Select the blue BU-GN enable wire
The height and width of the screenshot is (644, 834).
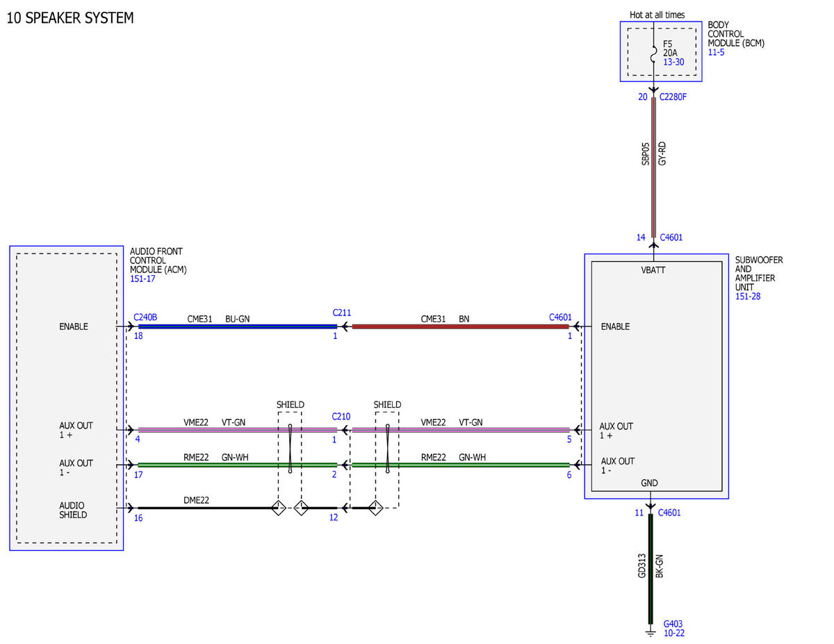tap(238, 327)
